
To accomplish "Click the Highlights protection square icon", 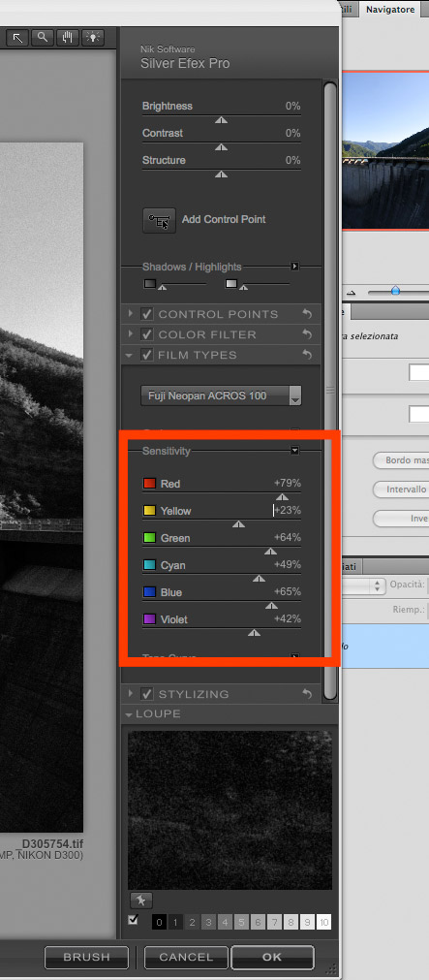I will pyautogui.click(x=231, y=284).
